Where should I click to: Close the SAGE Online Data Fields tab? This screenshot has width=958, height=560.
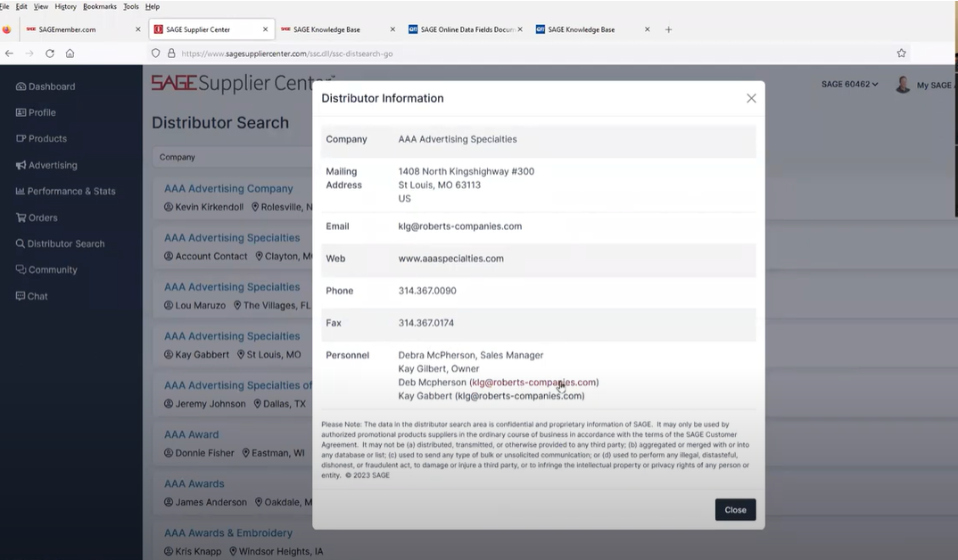520,29
